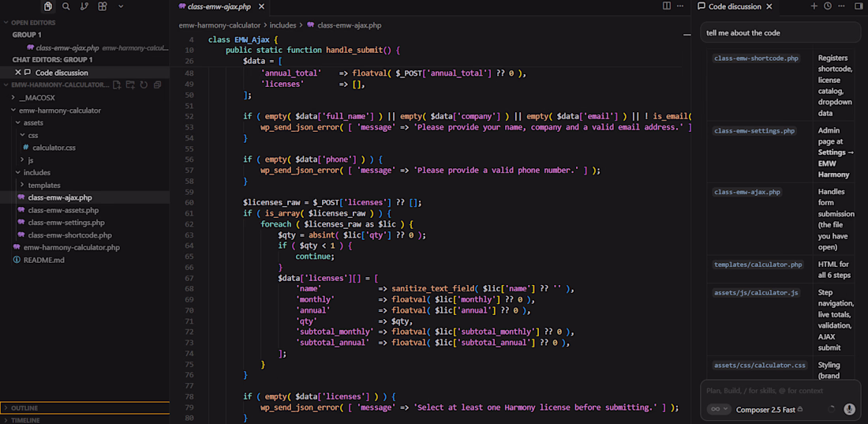This screenshot has height=424, width=868.
Task: Click templates/calculator.php reference in chat
Action: pos(758,265)
